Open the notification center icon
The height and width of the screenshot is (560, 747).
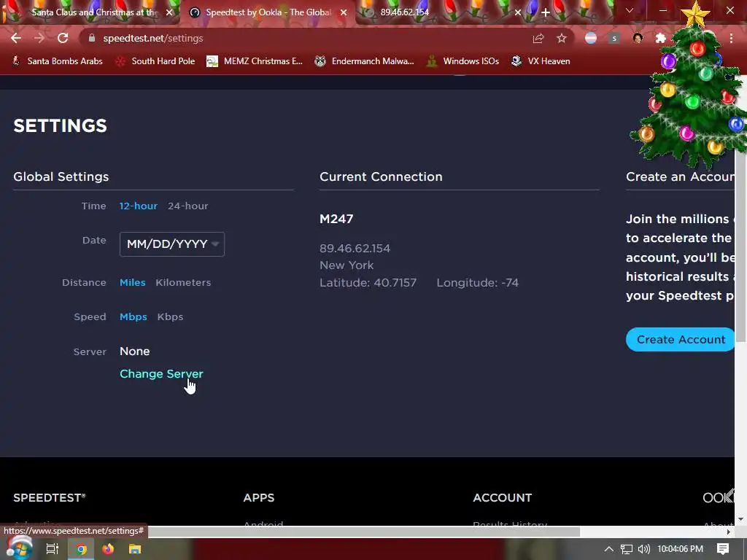[723, 549]
